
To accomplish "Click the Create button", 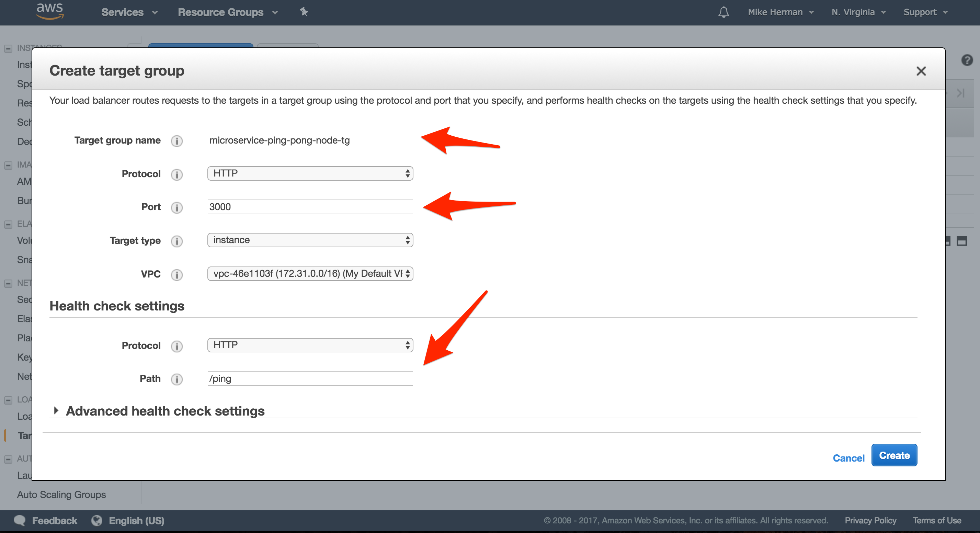I will (894, 455).
